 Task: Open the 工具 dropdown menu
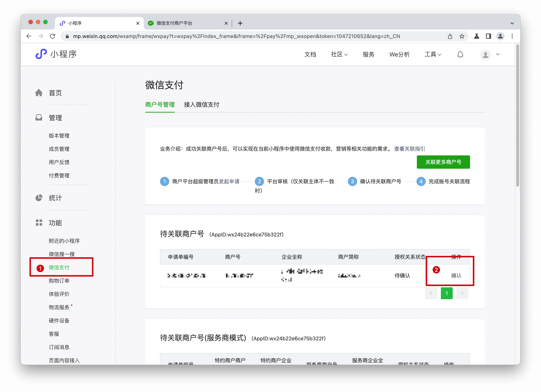(x=433, y=54)
